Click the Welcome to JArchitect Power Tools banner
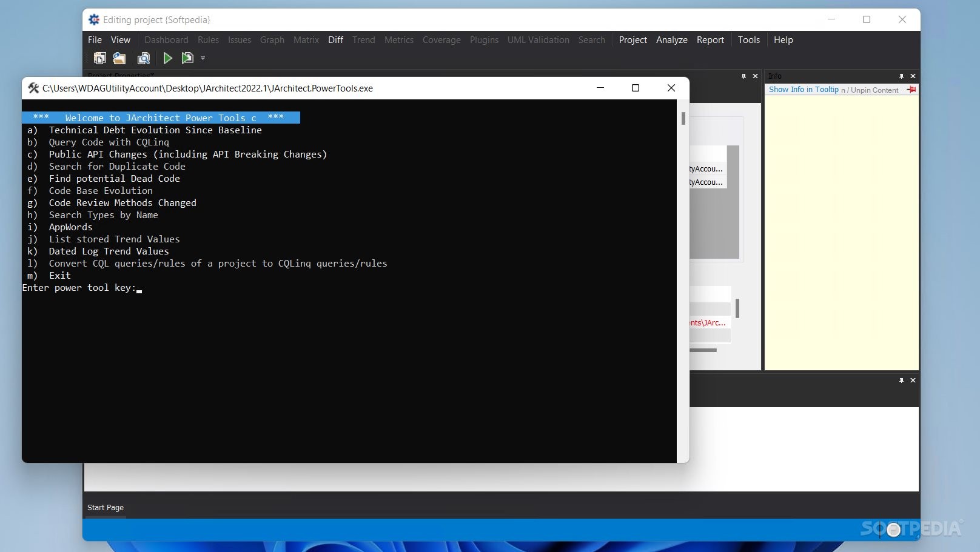 pos(161,118)
